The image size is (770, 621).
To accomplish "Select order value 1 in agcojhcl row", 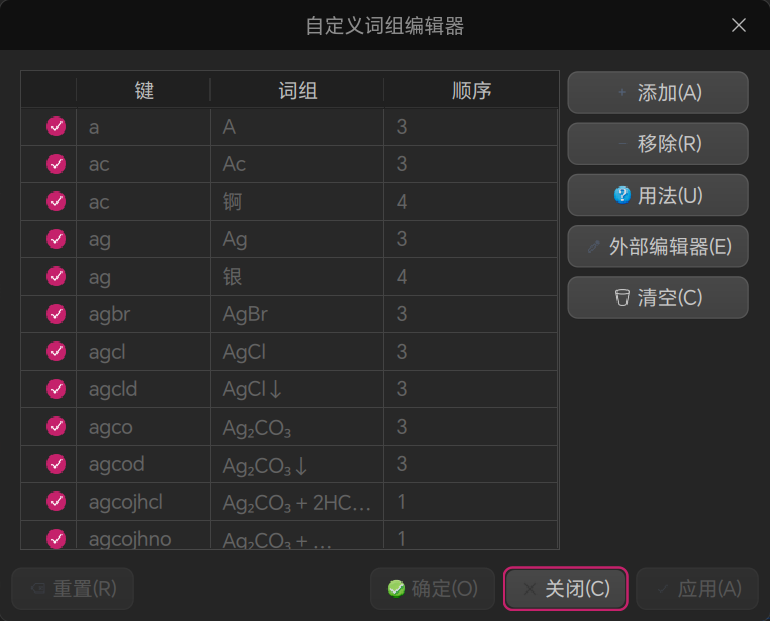I will [x=470, y=501].
